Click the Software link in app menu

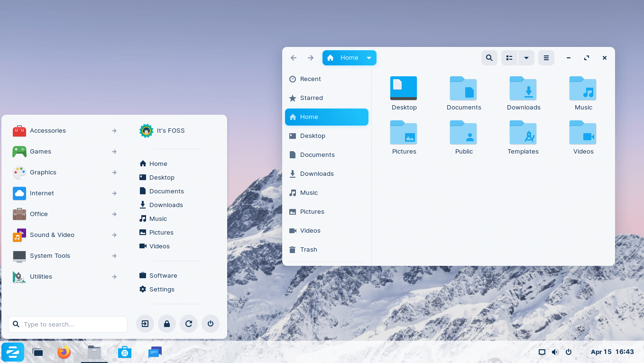coord(163,276)
